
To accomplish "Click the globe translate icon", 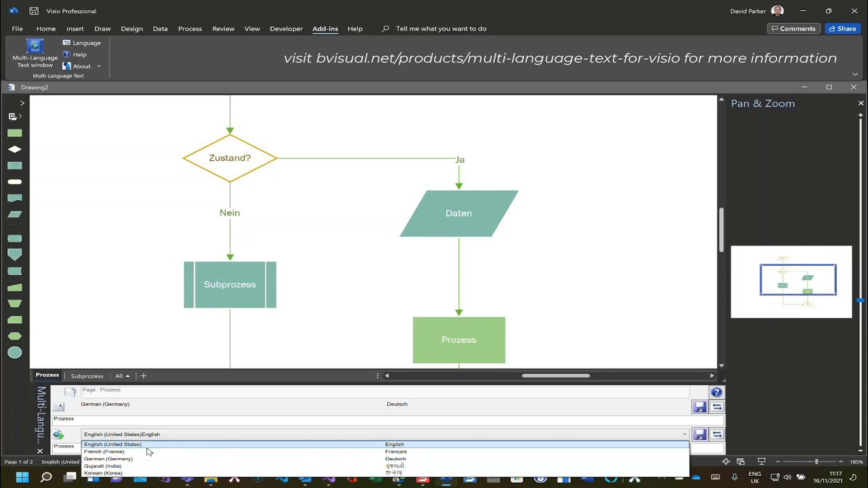I will point(58,434).
